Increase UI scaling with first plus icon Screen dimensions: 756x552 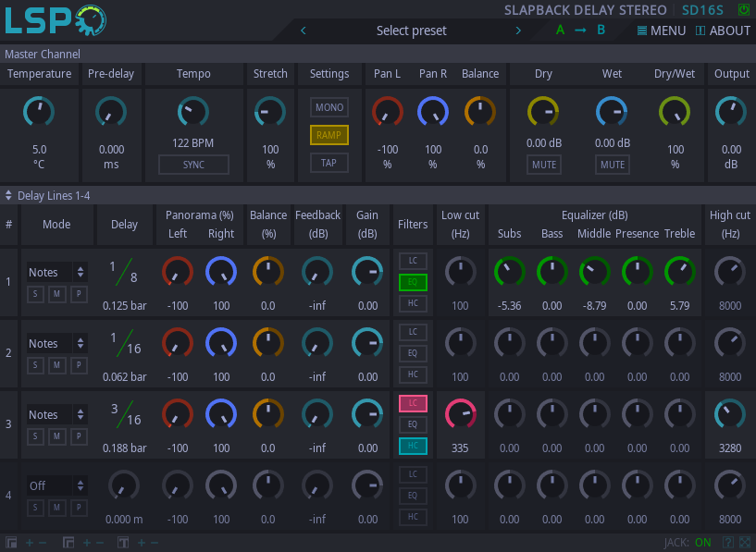[30, 543]
